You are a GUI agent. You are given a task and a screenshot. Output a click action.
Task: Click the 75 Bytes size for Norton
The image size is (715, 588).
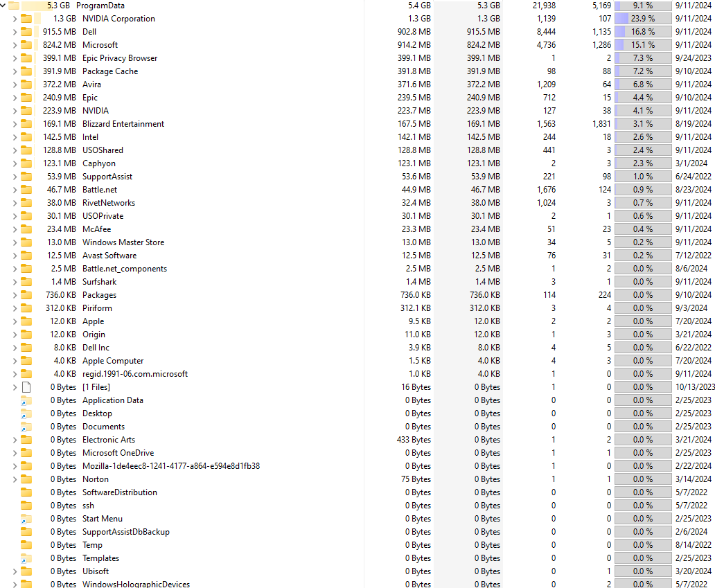(416, 479)
